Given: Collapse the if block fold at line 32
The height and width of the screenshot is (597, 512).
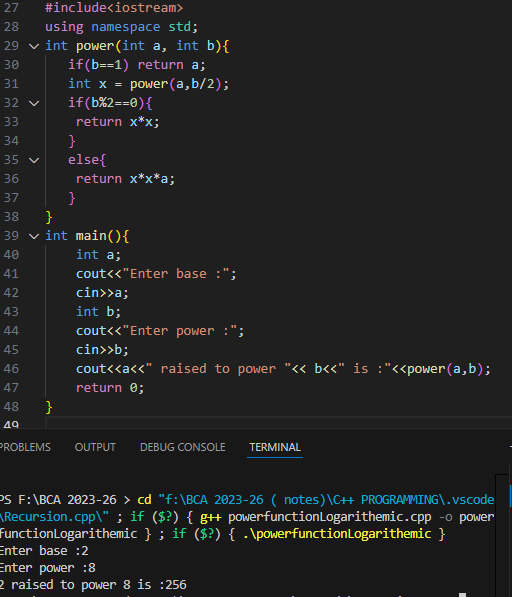Looking at the screenshot, I should [x=34, y=103].
